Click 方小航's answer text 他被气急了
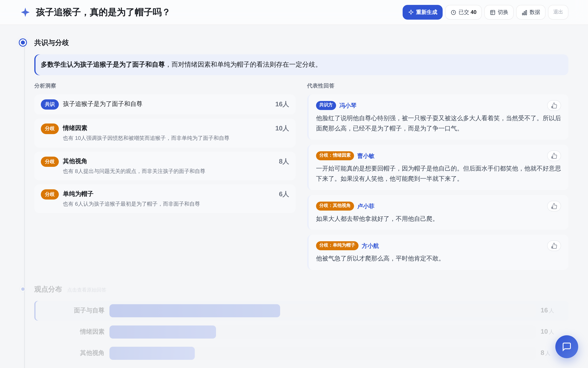Image resolution: width=588 pixels, height=368 pixels. pyautogui.click(x=380, y=258)
